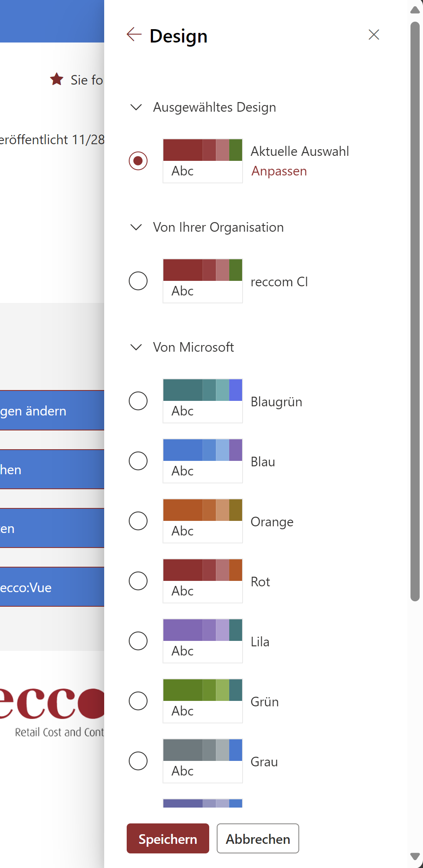Image resolution: width=423 pixels, height=868 pixels.
Task: Choose the Blaugrün theme radio button
Action: click(138, 401)
